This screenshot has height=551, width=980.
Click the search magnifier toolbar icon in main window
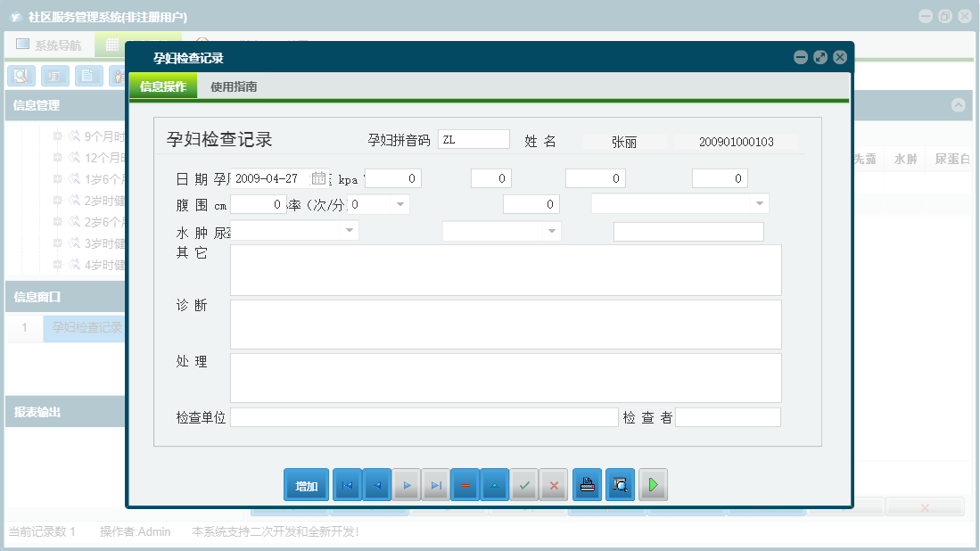point(21,76)
